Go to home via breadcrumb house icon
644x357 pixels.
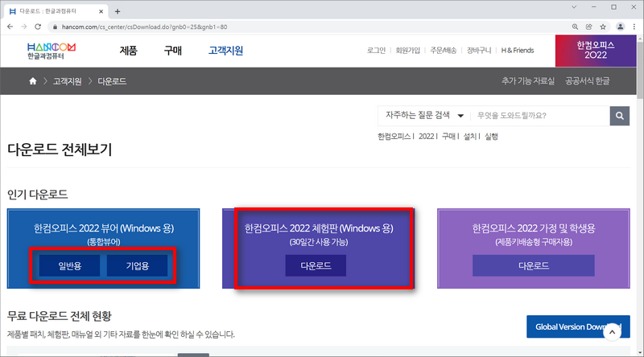(x=33, y=81)
